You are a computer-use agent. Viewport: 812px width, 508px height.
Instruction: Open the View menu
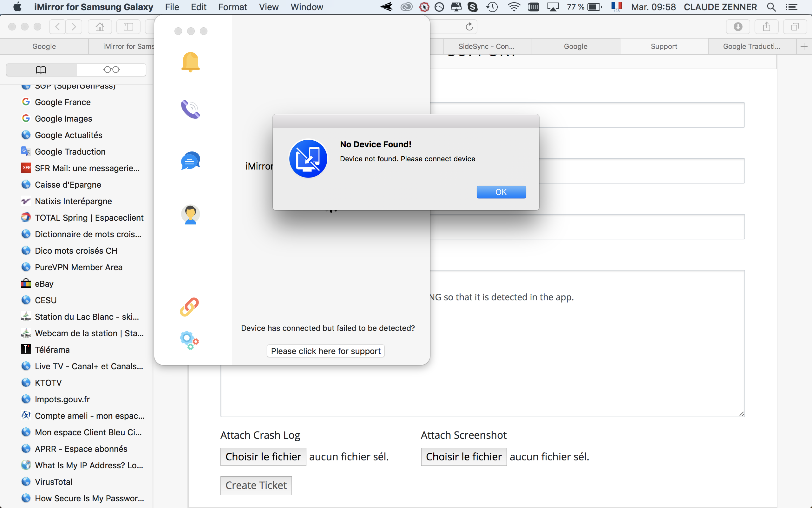[x=269, y=7]
